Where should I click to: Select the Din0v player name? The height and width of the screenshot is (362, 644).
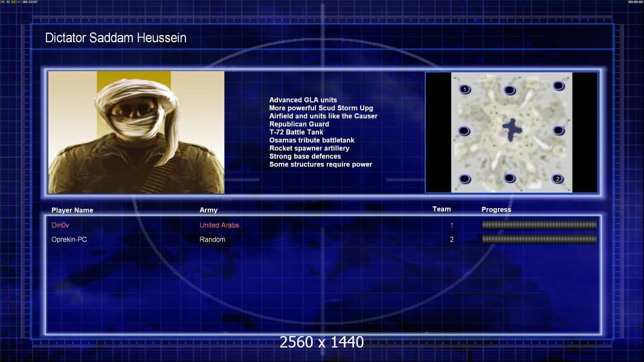[x=61, y=226]
